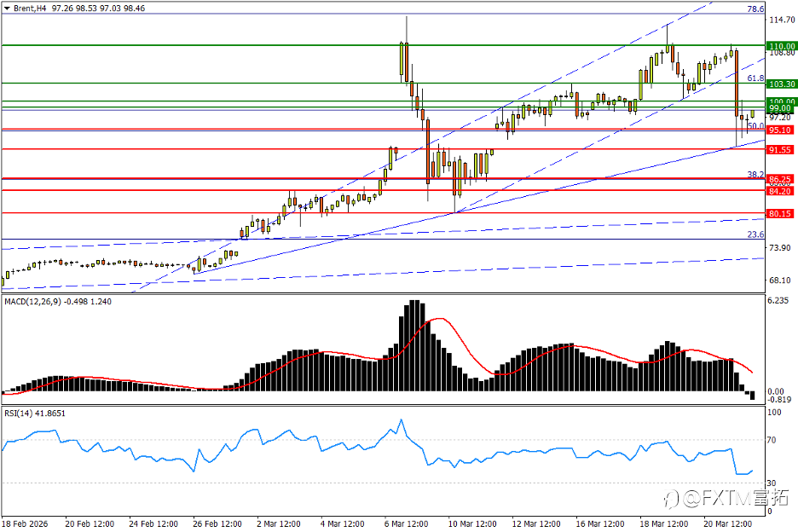Select the 50.0 Fibonacci level label

(755, 125)
